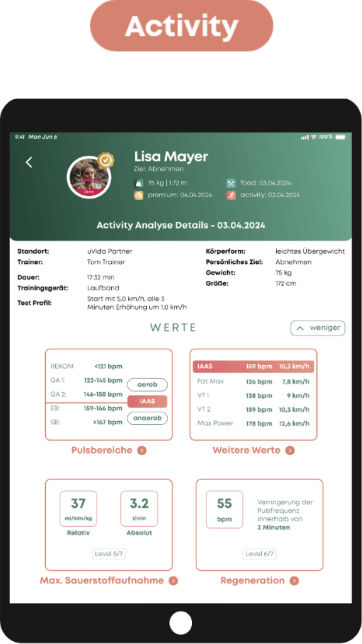362x644 pixels.
Task: Click the activity runner icon
Action: click(x=231, y=195)
